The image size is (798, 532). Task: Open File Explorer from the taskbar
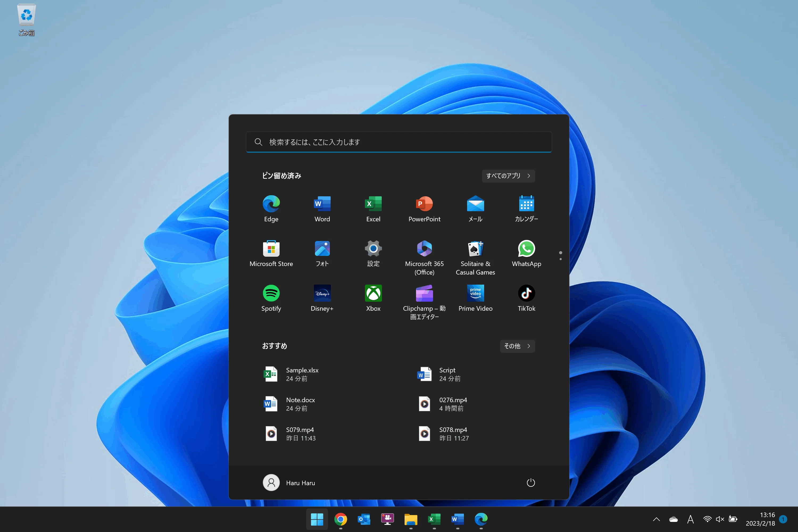point(410,519)
